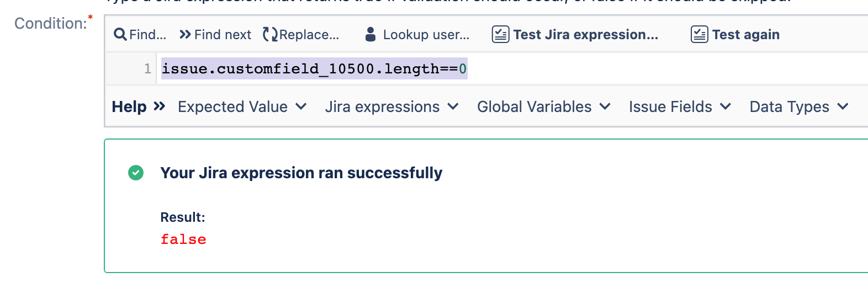Click the Help label in helper bar
The height and width of the screenshot is (288, 868).
coord(129,106)
